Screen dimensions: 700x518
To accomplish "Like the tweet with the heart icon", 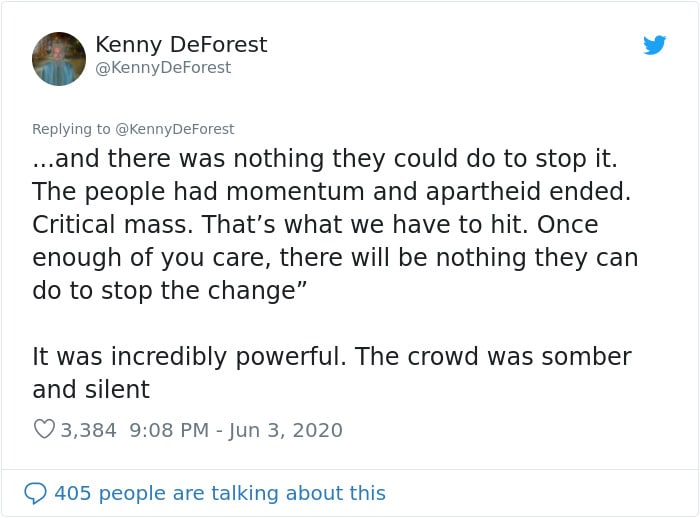I will [44, 429].
